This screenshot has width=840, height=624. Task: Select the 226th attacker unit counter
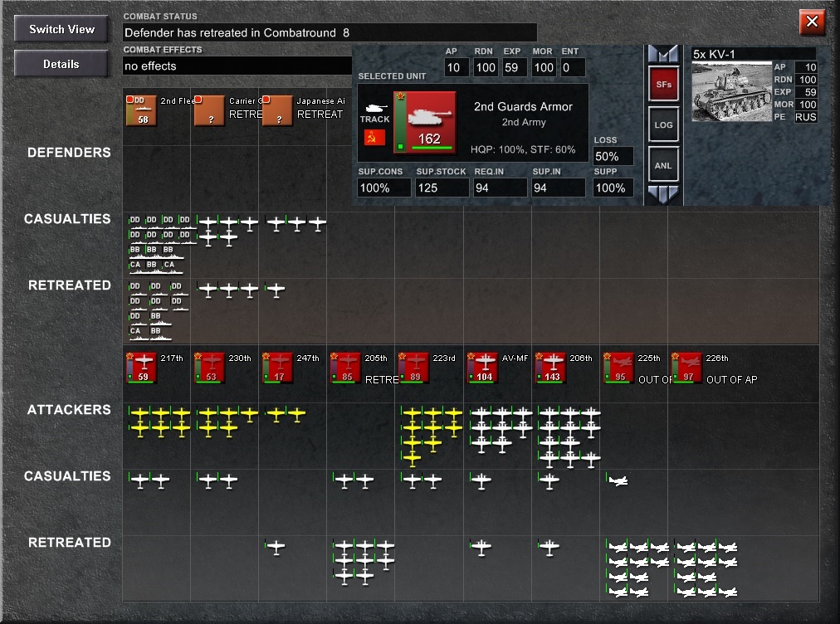(x=686, y=368)
